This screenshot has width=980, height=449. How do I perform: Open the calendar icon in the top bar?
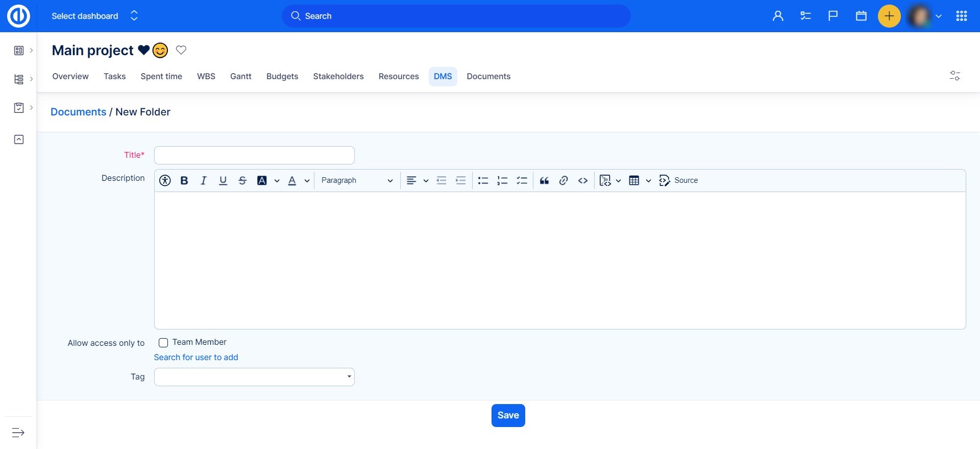tap(861, 16)
